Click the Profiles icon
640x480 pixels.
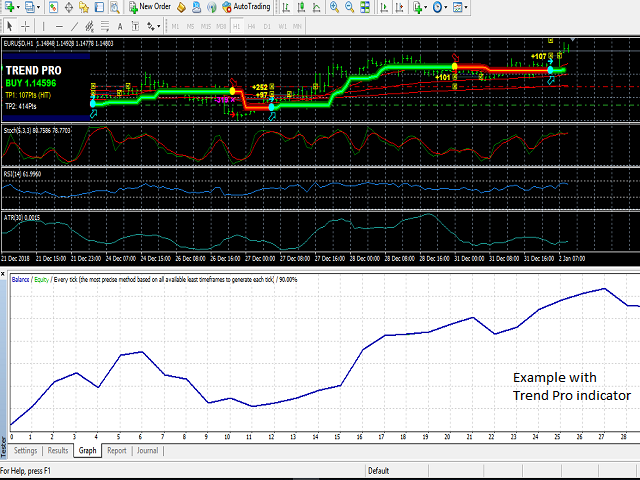(29, 7)
